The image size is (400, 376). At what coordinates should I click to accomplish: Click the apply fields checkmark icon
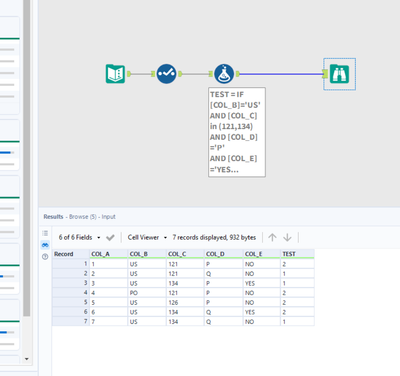110,237
